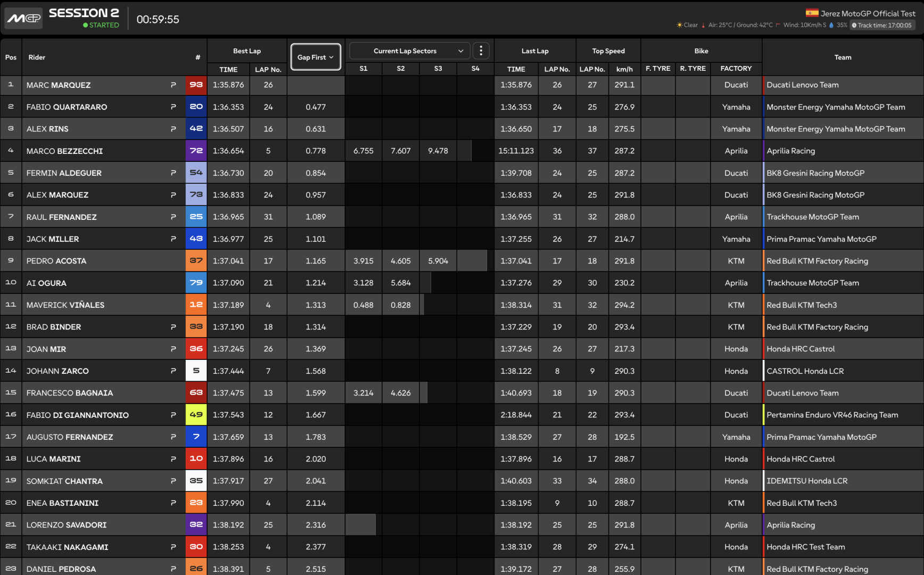Click Fabio Quartararo pit status icon
The height and width of the screenshot is (575, 924).
click(x=173, y=107)
